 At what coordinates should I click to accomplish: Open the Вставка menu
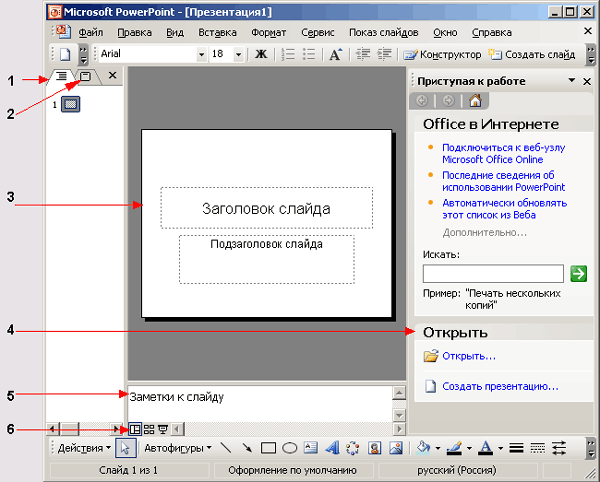217,33
